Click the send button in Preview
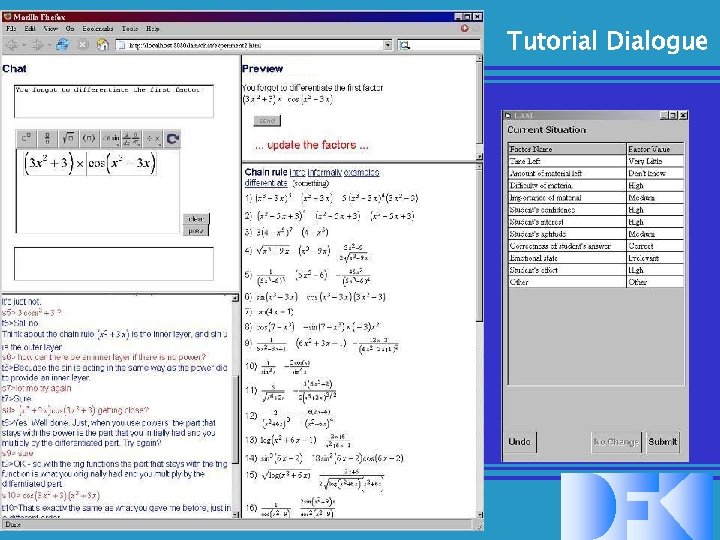The height and width of the screenshot is (540, 720). click(x=267, y=121)
